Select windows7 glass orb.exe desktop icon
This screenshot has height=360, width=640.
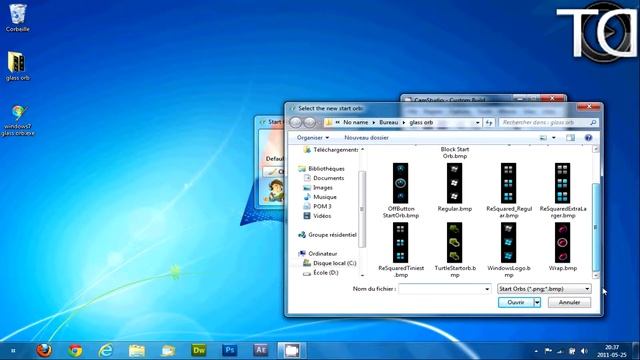(x=18, y=120)
